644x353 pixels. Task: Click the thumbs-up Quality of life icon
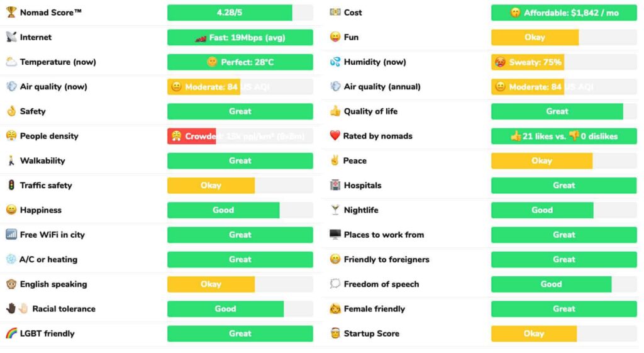[335, 111]
